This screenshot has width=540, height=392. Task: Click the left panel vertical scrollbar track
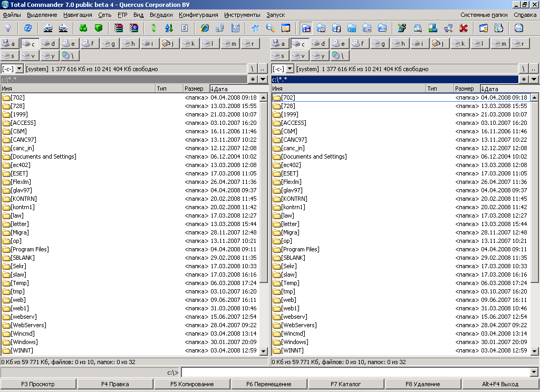(264, 316)
